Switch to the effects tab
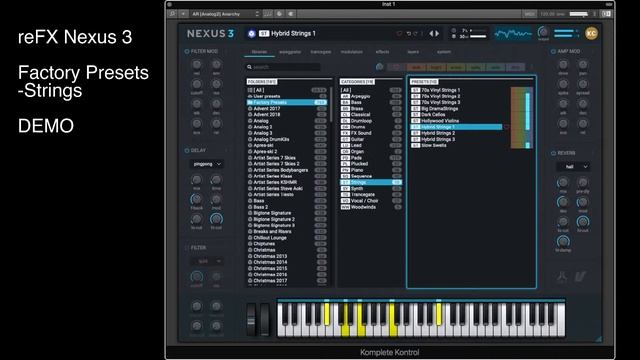The image size is (640, 360). (x=382, y=52)
